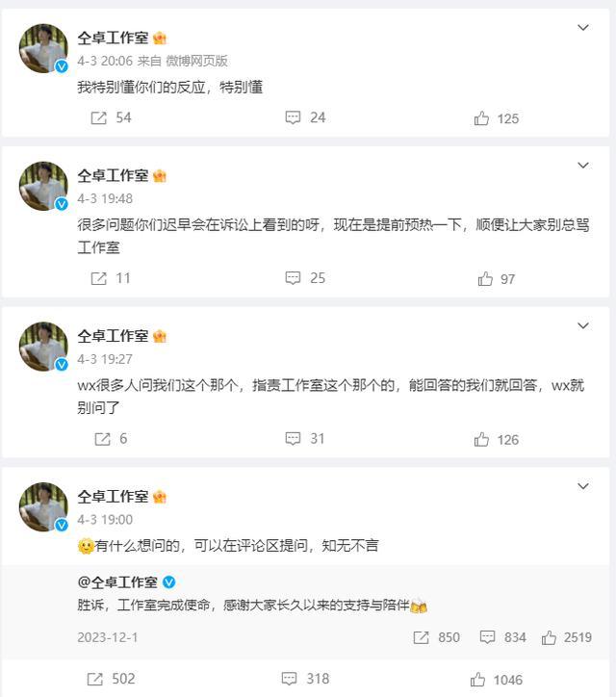Open options chevron on 19:00 post

(x=583, y=486)
